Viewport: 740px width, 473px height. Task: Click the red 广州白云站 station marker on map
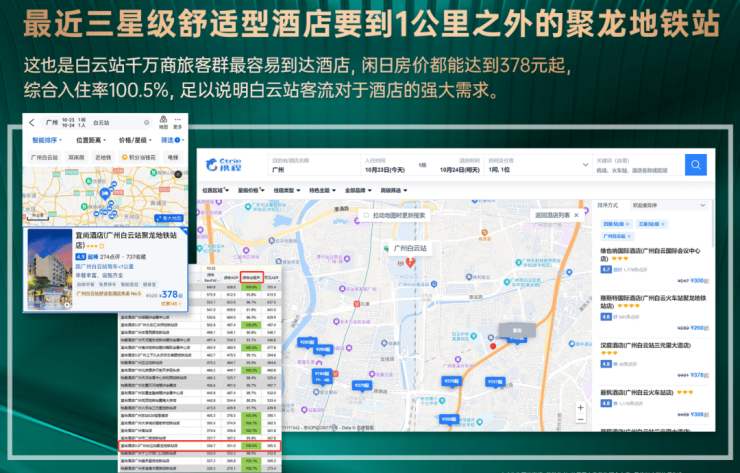[x=410, y=262]
